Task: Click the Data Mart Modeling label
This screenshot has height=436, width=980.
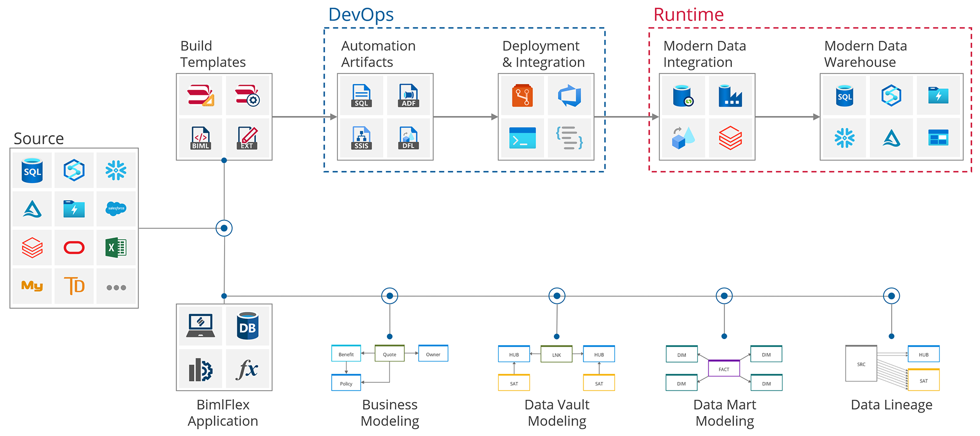Action: pos(725,413)
